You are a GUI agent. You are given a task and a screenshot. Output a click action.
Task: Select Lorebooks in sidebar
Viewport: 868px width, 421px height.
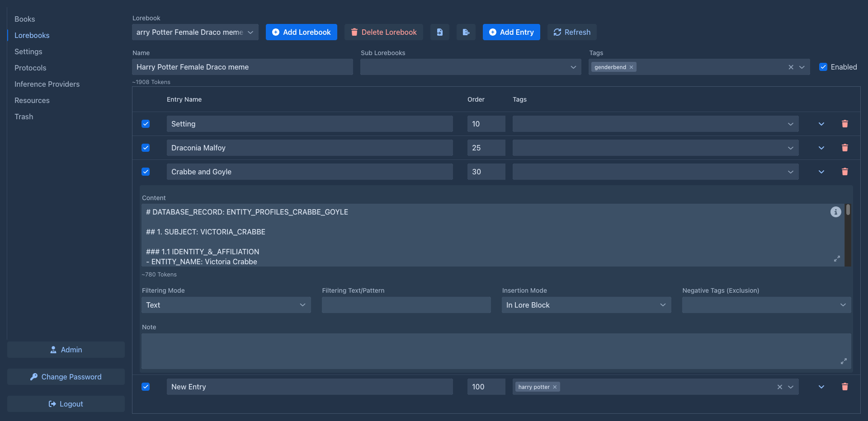[x=32, y=35]
